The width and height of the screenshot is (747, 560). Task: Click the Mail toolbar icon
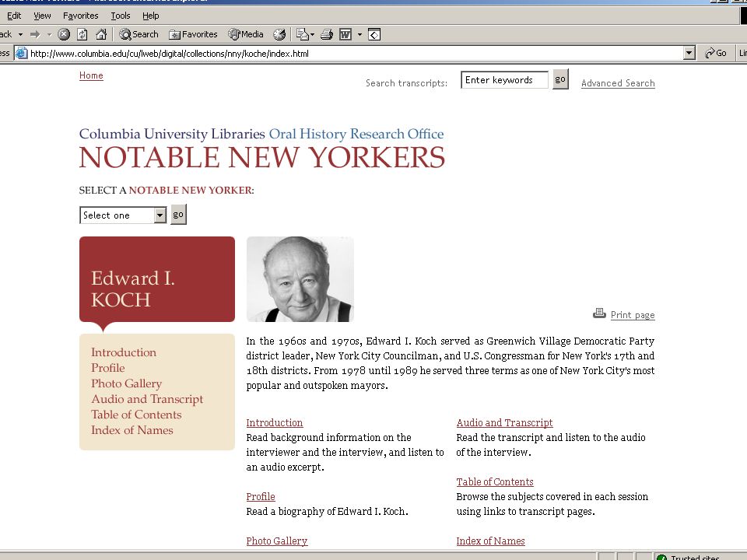(x=302, y=34)
